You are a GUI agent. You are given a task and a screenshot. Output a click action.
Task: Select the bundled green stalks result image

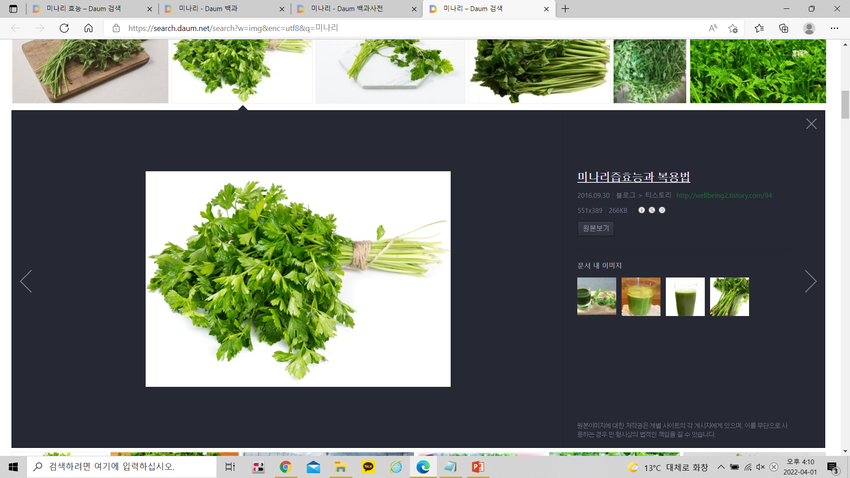tap(539, 71)
